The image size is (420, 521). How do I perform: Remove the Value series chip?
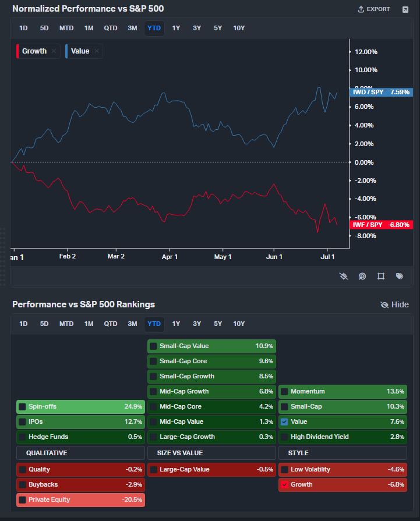[97, 51]
